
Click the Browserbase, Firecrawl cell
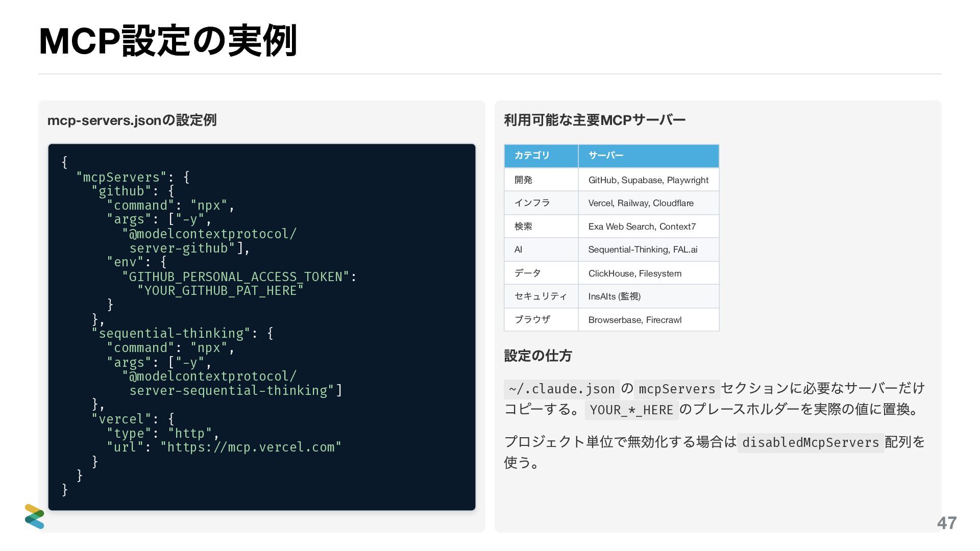coord(634,320)
